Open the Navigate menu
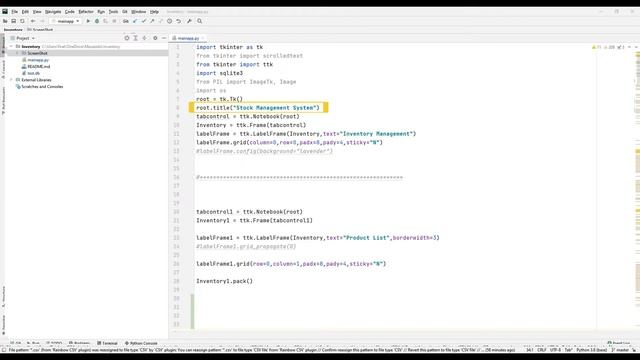Screen dimensions: 640x360 coord(53,12)
